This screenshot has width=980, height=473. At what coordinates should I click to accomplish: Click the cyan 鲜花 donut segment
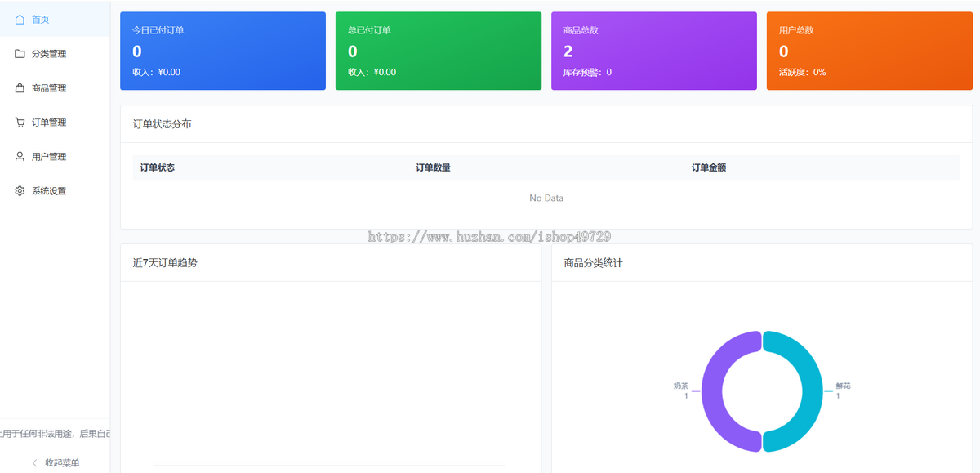click(x=813, y=391)
